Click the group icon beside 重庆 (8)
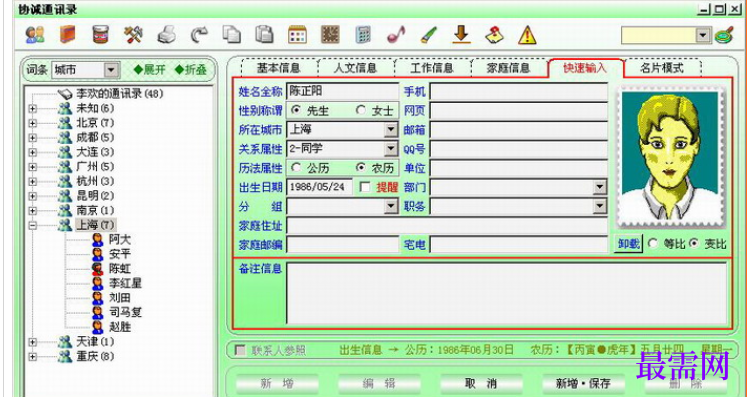The width and height of the screenshot is (748, 397). click(x=65, y=356)
